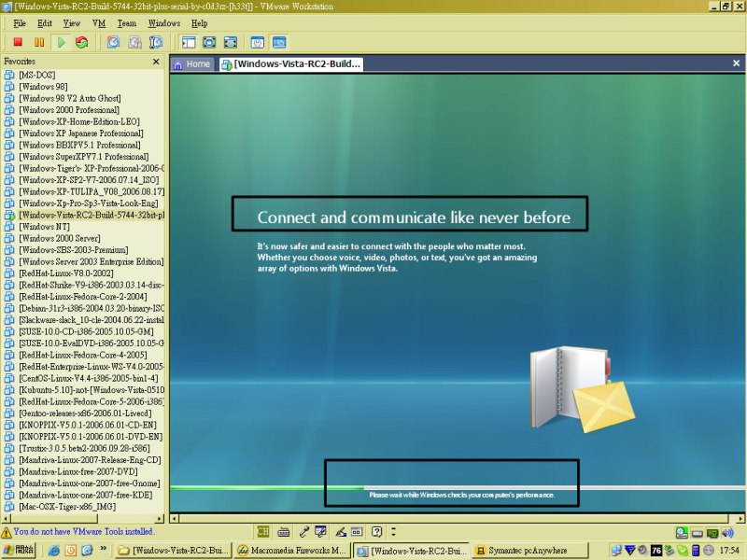Expand quick launch chevron on taskbar
The width and height of the screenshot is (747, 560).
tap(104, 549)
